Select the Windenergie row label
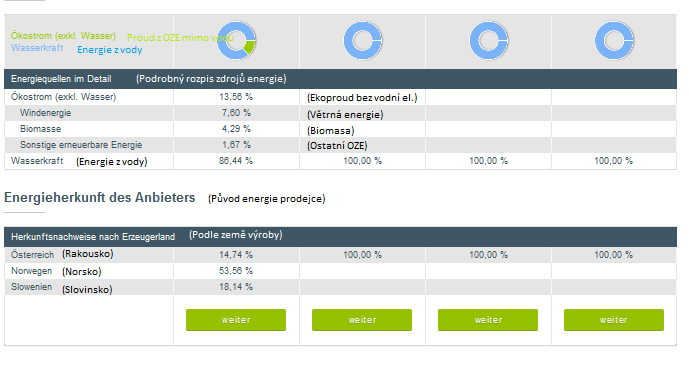Screen dimensions: 689x374 coord(45,113)
